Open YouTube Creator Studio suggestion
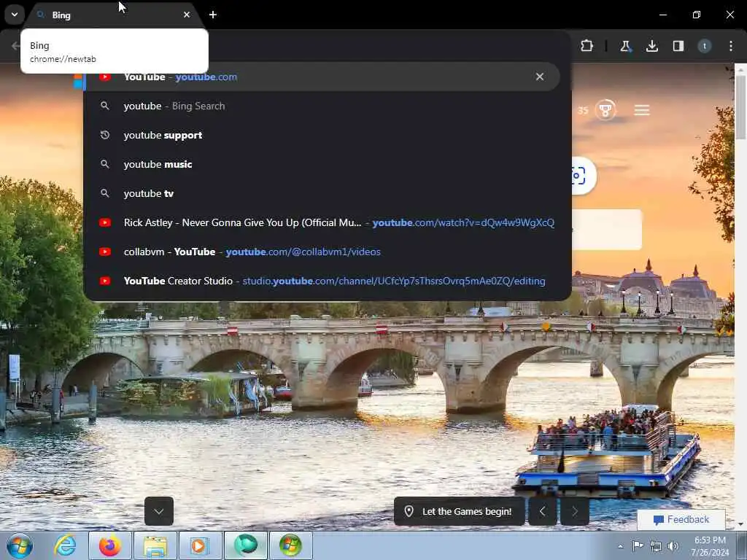Screen dimensions: 747x560 pos(322,281)
